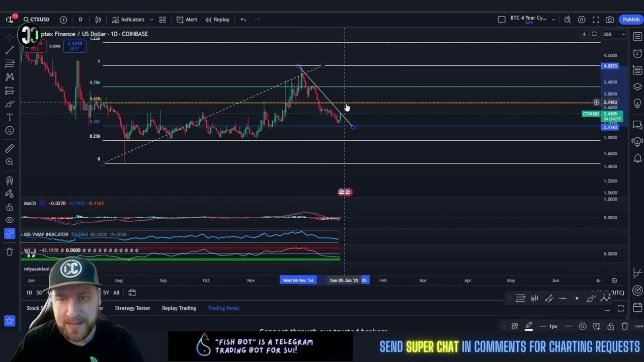
Task: Open the alerts clock panel
Action: tap(637, 54)
